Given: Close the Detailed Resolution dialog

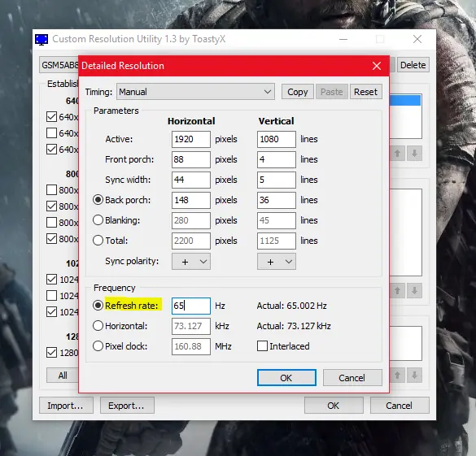Looking at the screenshot, I should pos(377,66).
